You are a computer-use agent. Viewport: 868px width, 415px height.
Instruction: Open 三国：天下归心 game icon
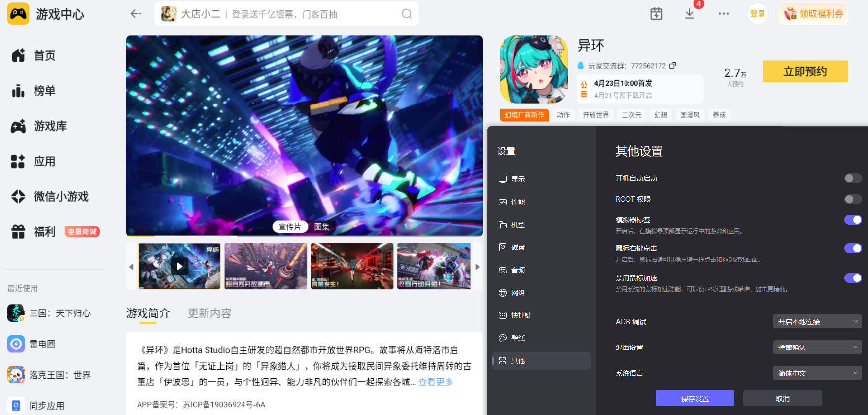coord(16,313)
